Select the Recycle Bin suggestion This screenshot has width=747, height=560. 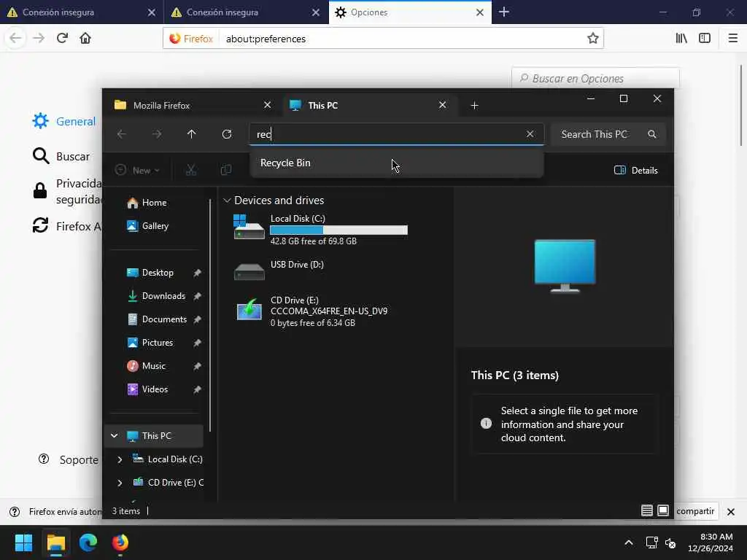pyautogui.click(x=396, y=163)
